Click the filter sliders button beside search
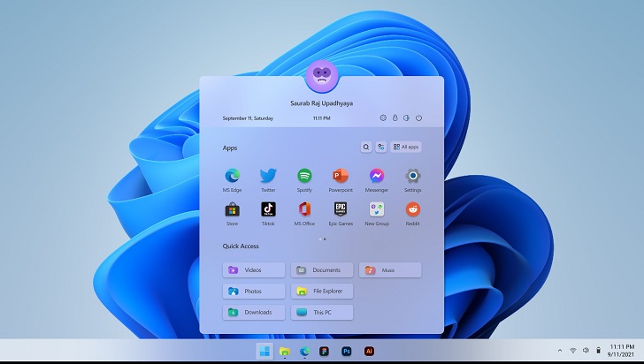644x364 pixels. click(x=381, y=147)
